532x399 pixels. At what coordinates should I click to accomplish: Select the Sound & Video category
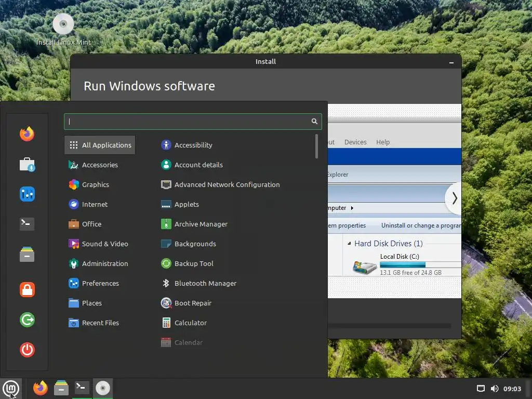(100, 244)
